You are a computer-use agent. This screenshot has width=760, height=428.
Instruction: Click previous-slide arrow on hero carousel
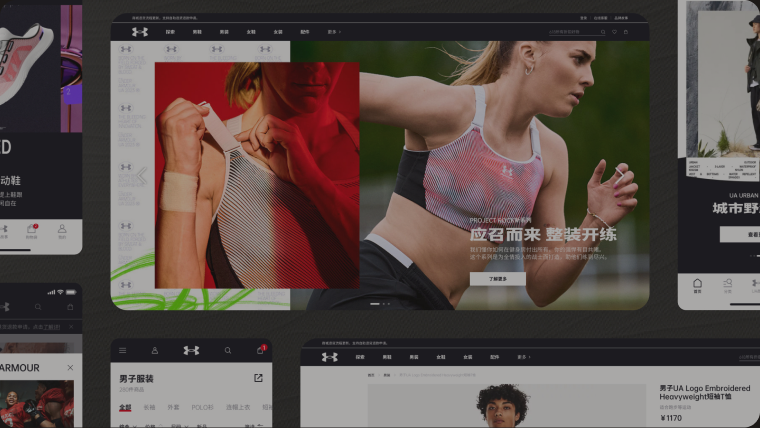click(x=142, y=175)
